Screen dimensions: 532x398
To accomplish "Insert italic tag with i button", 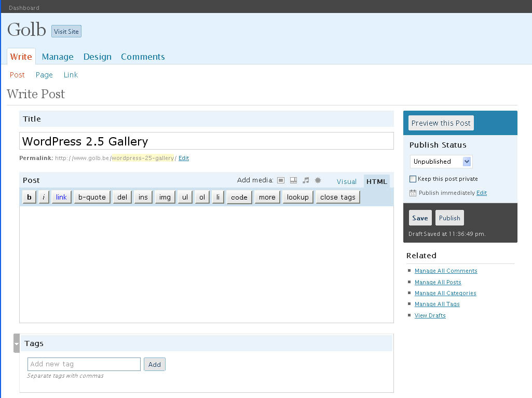I will [44, 197].
